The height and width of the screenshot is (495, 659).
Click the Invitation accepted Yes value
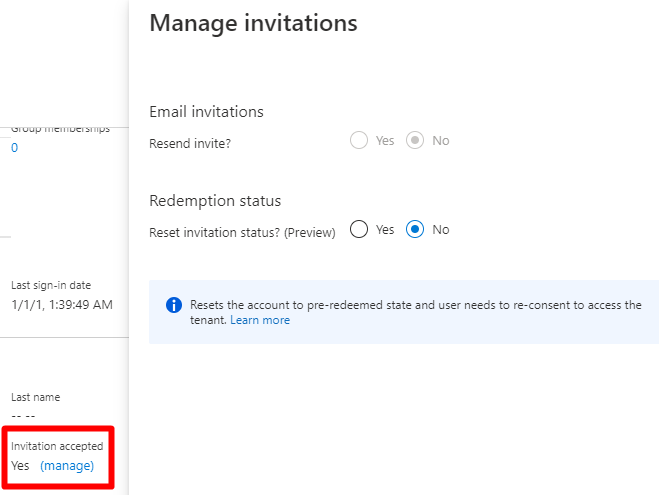(20, 466)
